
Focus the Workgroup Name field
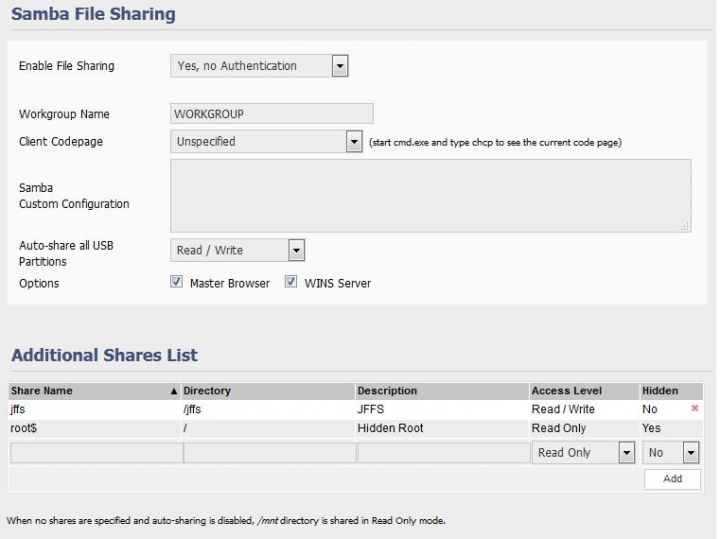(x=272, y=113)
